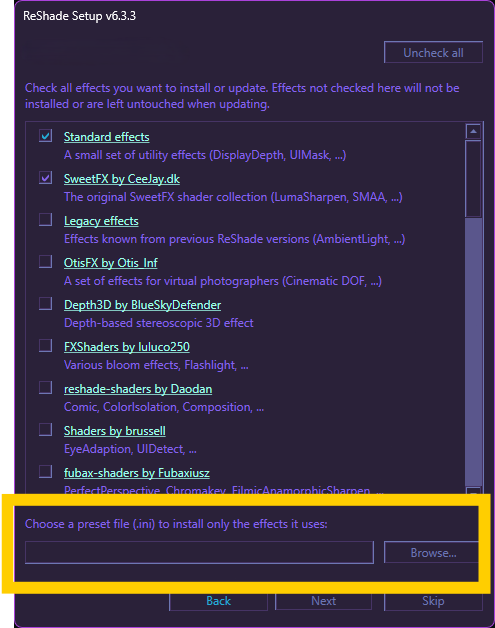Viewport: 495px width, 628px height.
Task: Click the Uncheck all button
Action: [x=433, y=52]
